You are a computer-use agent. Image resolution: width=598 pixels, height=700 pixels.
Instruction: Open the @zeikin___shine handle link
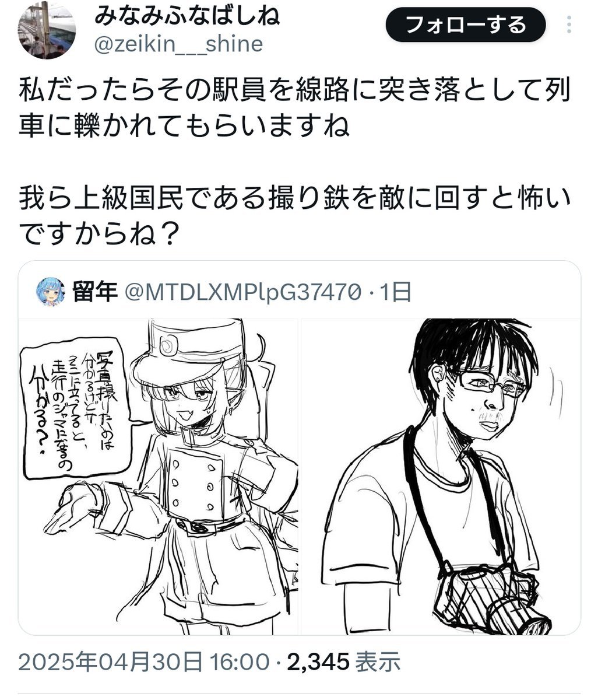178,44
